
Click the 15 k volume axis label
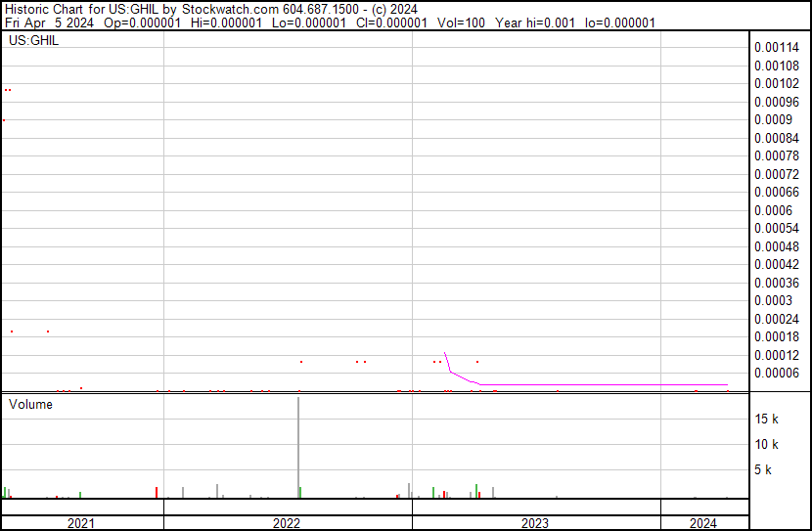coord(766,419)
